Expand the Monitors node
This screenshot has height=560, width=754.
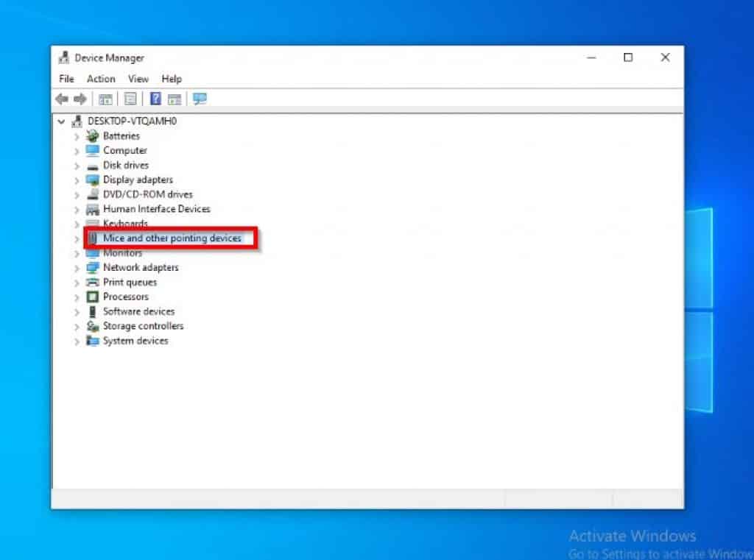pos(77,253)
